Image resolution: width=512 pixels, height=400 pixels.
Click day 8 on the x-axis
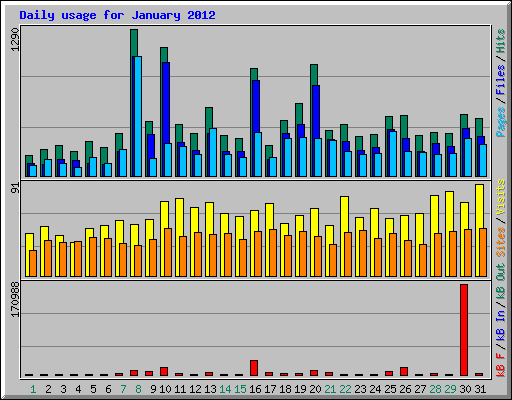(138, 389)
